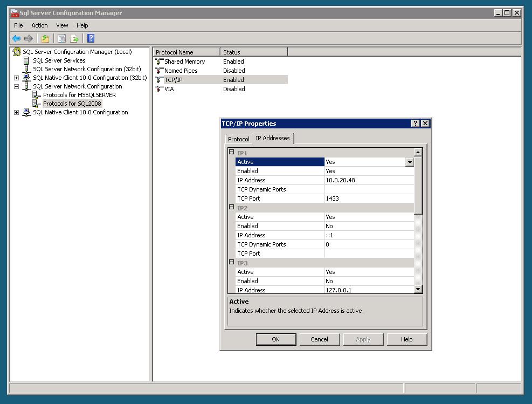Collapse the IP3 section
This screenshot has height=404, width=532.
(231, 262)
